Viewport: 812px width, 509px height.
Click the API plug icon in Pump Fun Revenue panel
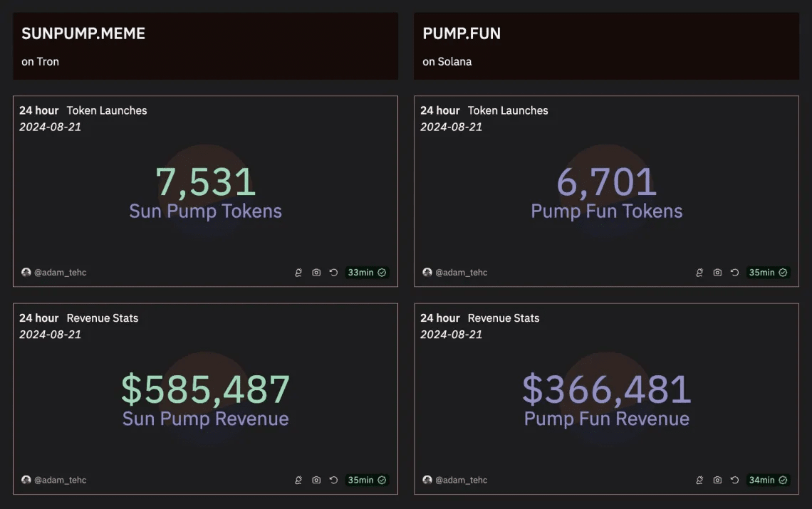[x=700, y=481]
